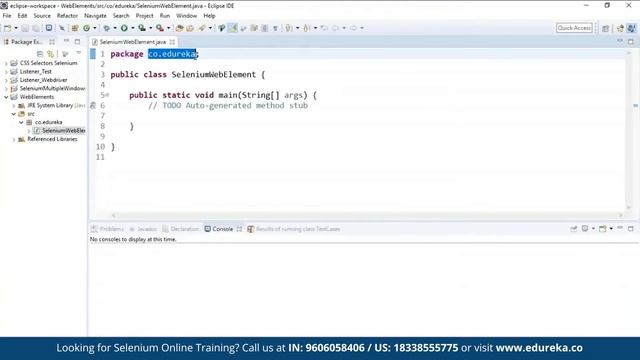The image size is (640, 360).
Task: Click the editor horizontal scrollbar
Action: (x=367, y=215)
